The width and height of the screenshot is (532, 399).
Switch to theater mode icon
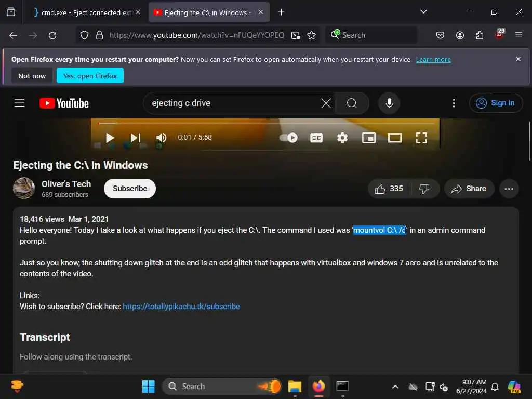(x=395, y=138)
